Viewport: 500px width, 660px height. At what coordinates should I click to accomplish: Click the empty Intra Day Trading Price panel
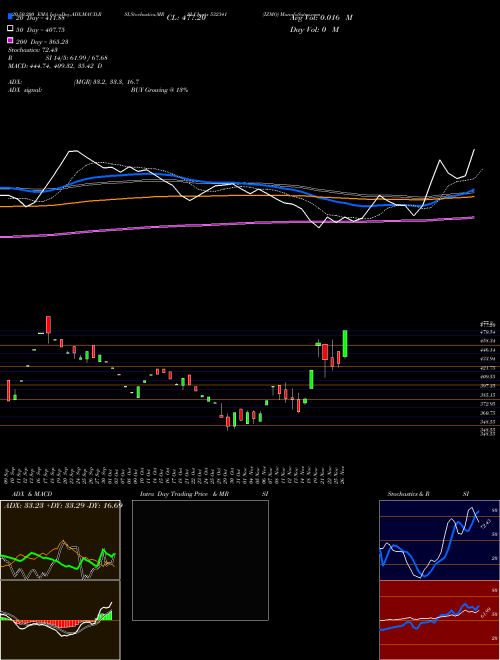[200, 560]
